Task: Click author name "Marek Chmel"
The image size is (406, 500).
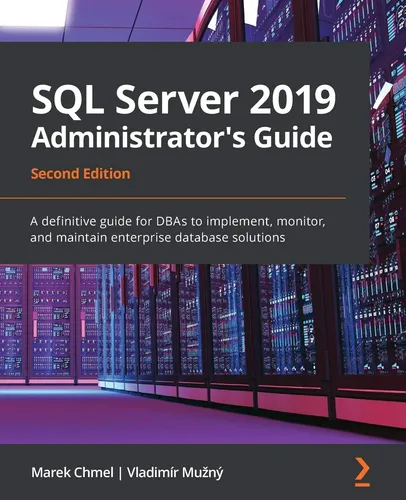Action: point(72,472)
